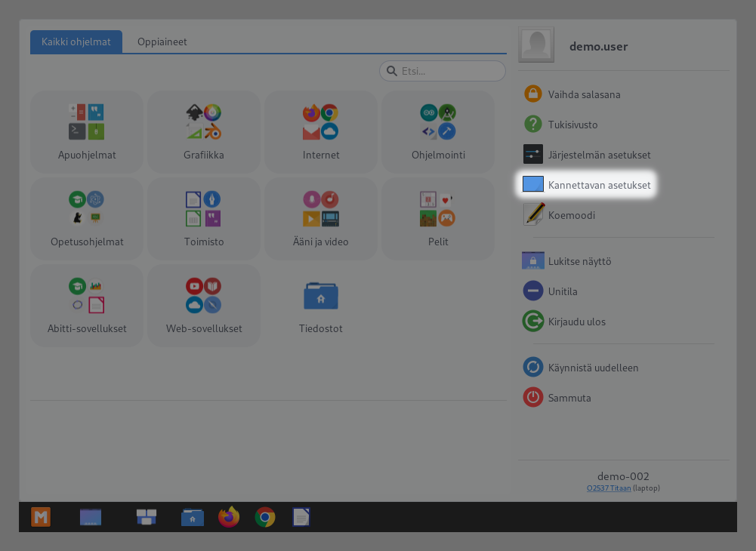Open the Ohjelmointi category

(x=438, y=132)
